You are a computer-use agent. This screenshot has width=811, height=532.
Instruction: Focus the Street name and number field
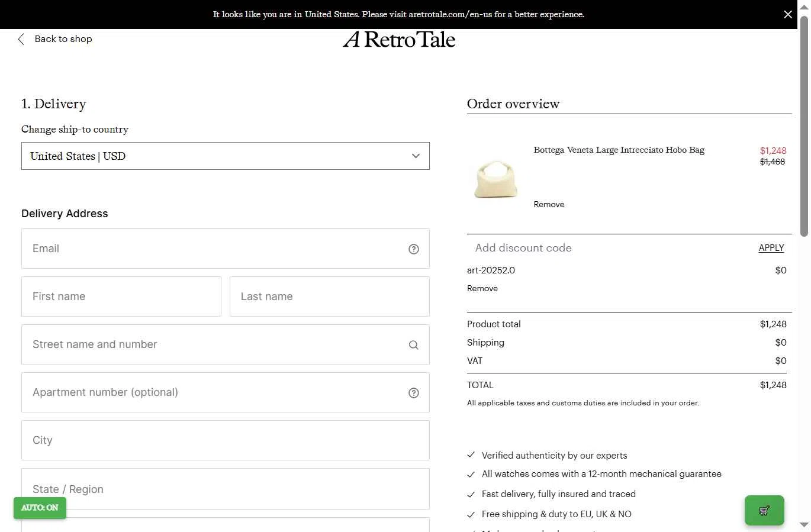[x=226, y=344]
